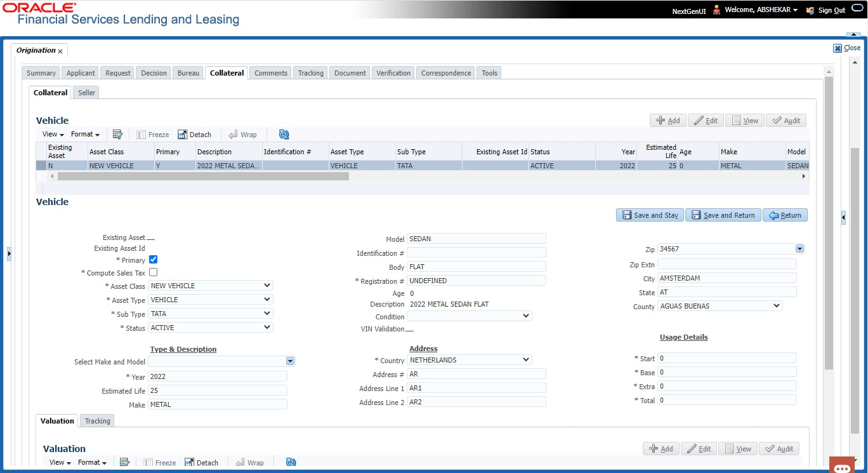Open the Decision tab

point(154,73)
